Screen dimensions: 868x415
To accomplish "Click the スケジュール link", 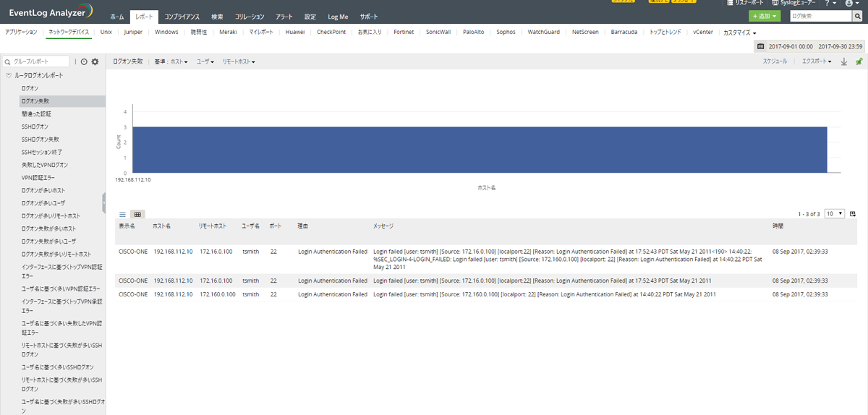I will coord(775,62).
